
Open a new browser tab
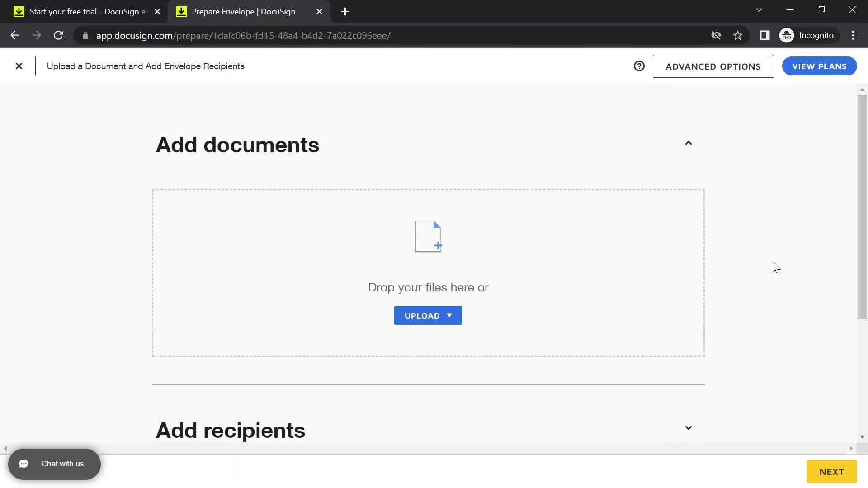pos(345,12)
